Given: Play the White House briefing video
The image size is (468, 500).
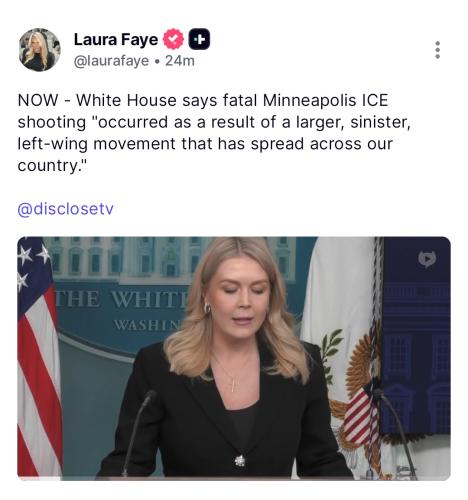Looking at the screenshot, I should [x=234, y=358].
